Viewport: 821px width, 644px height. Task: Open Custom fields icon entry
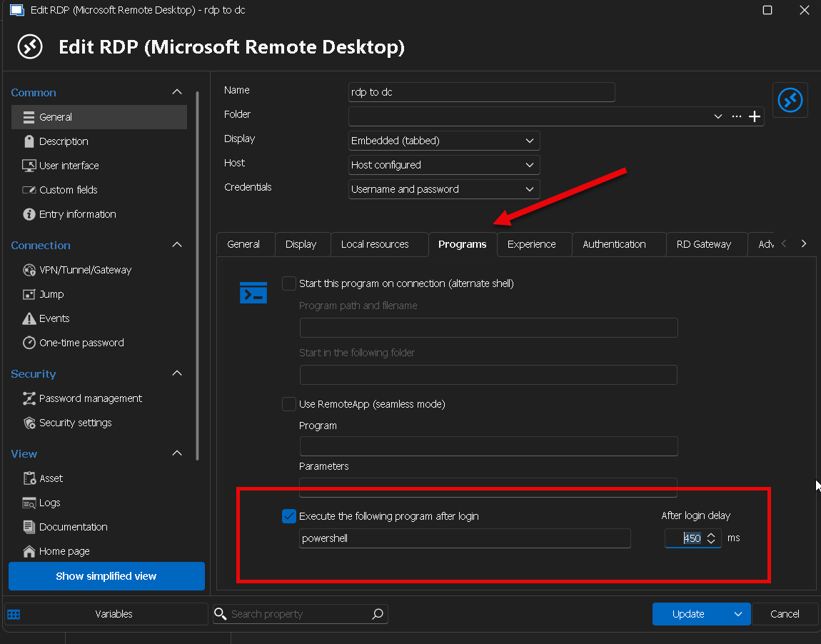coord(29,189)
